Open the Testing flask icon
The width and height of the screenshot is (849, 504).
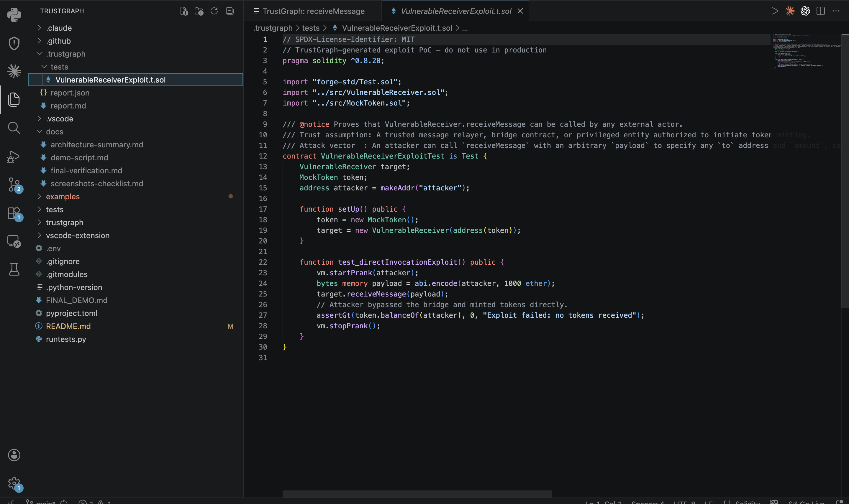point(14,269)
